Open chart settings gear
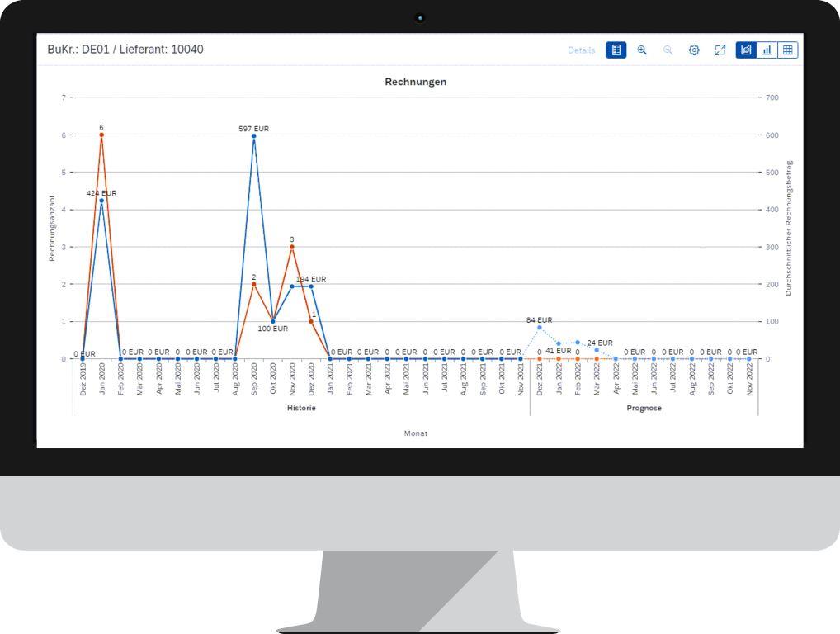Image resolution: width=840 pixels, height=634 pixels. tap(694, 50)
